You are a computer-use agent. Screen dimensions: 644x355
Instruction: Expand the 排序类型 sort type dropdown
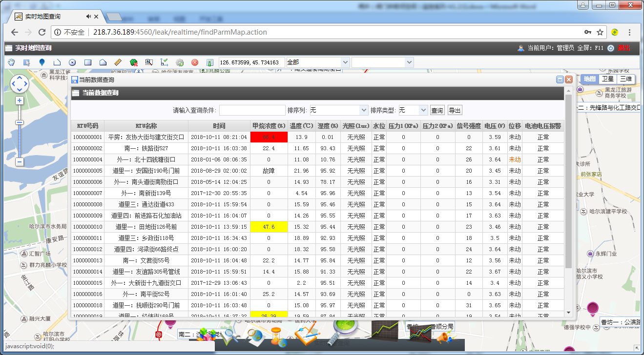coord(413,110)
